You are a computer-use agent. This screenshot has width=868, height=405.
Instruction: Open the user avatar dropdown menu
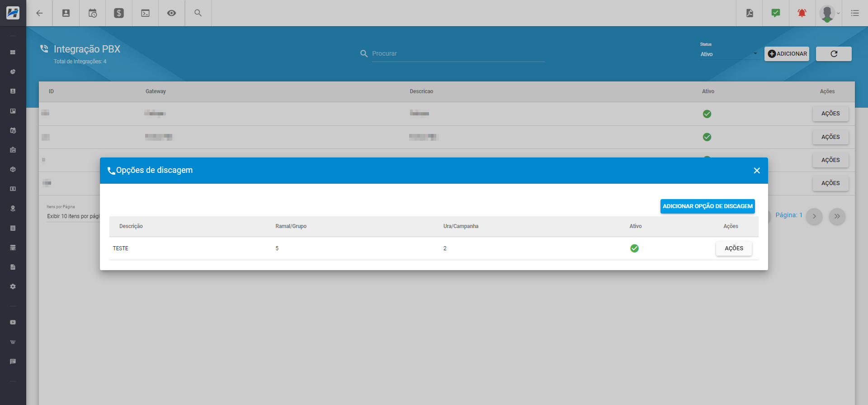829,13
